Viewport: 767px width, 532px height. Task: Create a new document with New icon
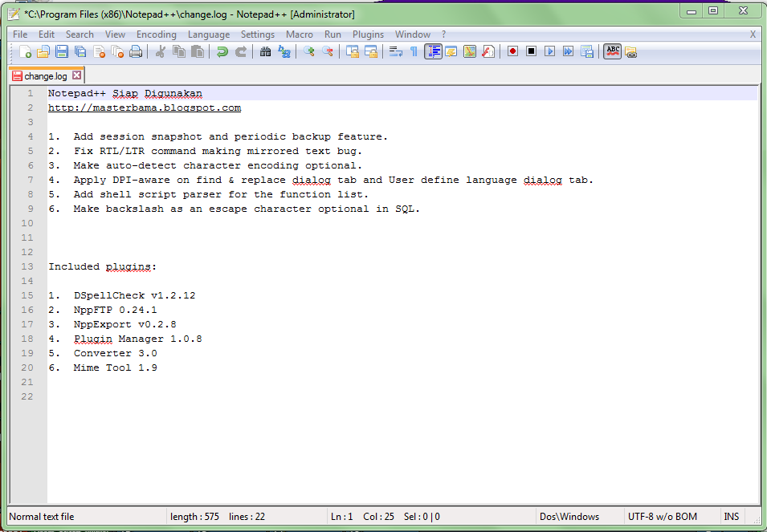(24, 51)
